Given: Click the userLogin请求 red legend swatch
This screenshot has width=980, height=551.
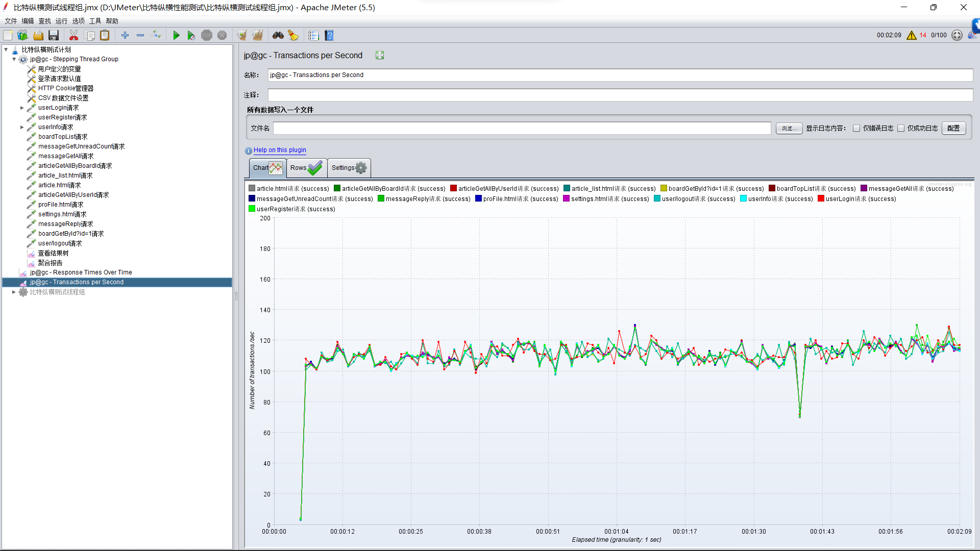Looking at the screenshot, I should click(821, 198).
